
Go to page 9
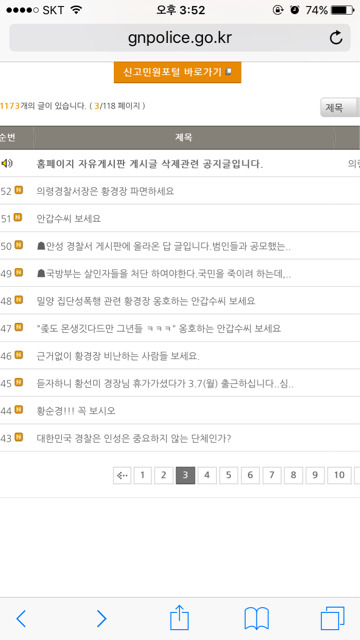tap(315, 475)
